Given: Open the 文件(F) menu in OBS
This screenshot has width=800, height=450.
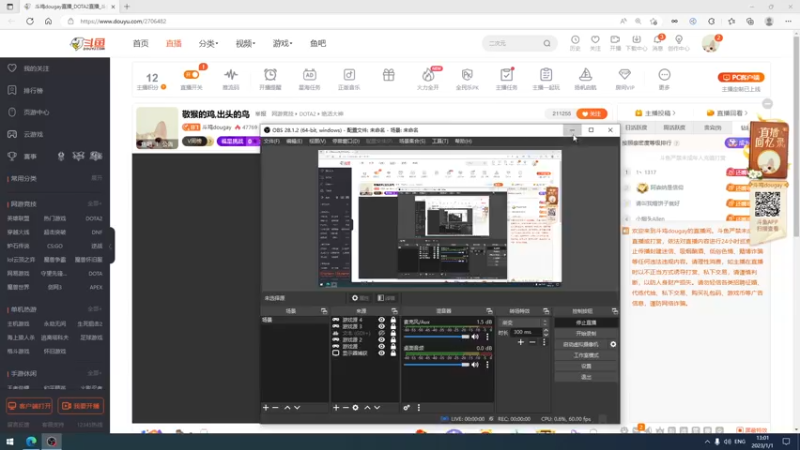Looking at the screenshot, I should coord(271,141).
